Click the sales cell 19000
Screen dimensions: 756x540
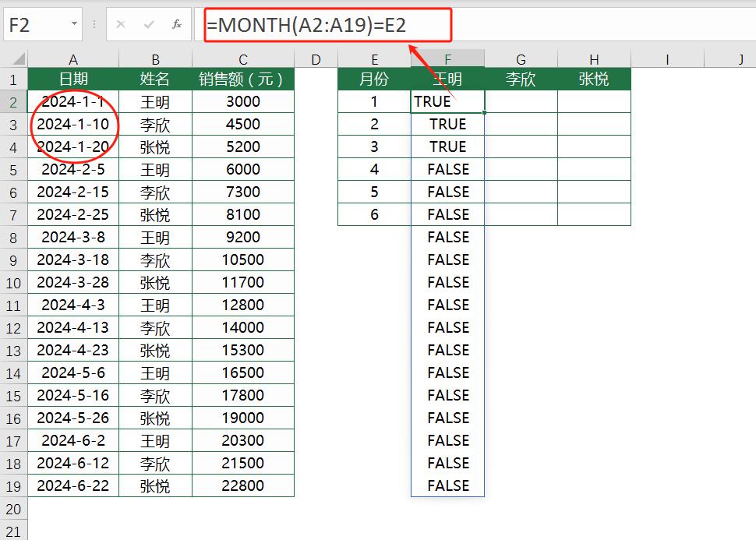[243, 418]
